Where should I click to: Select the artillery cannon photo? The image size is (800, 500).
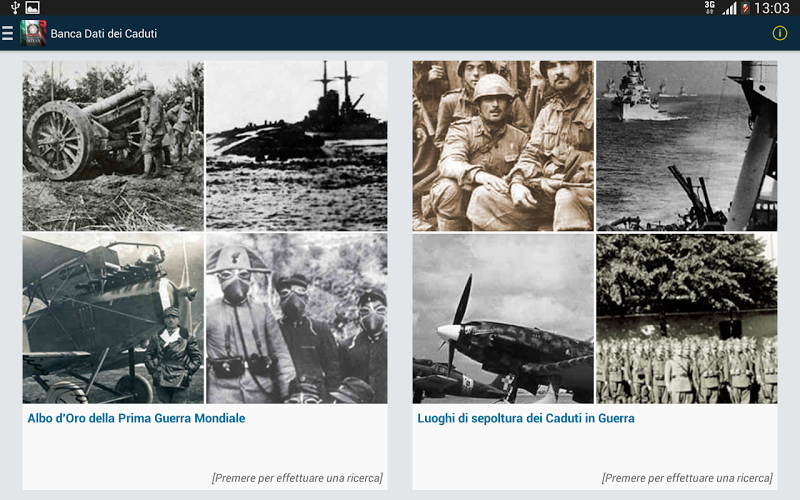click(113, 146)
